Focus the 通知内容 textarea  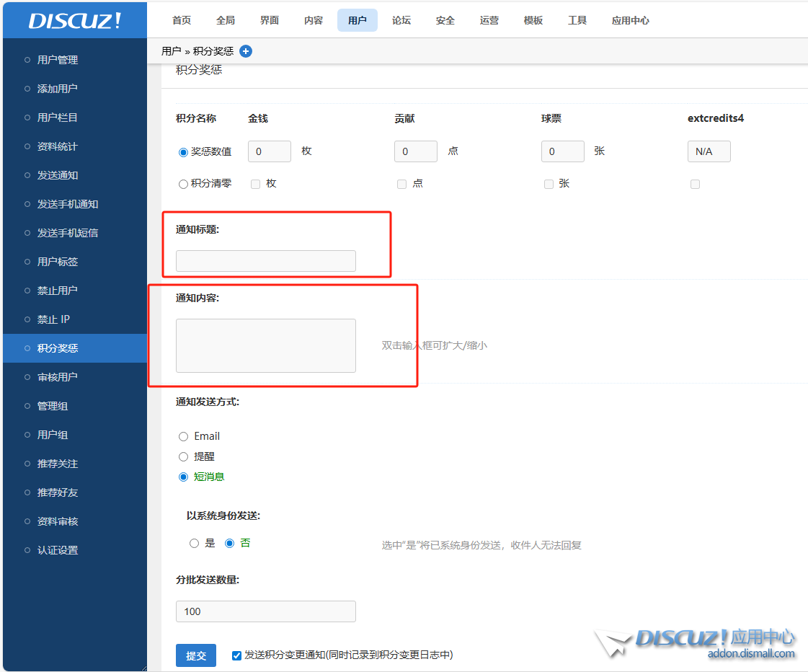coord(265,345)
